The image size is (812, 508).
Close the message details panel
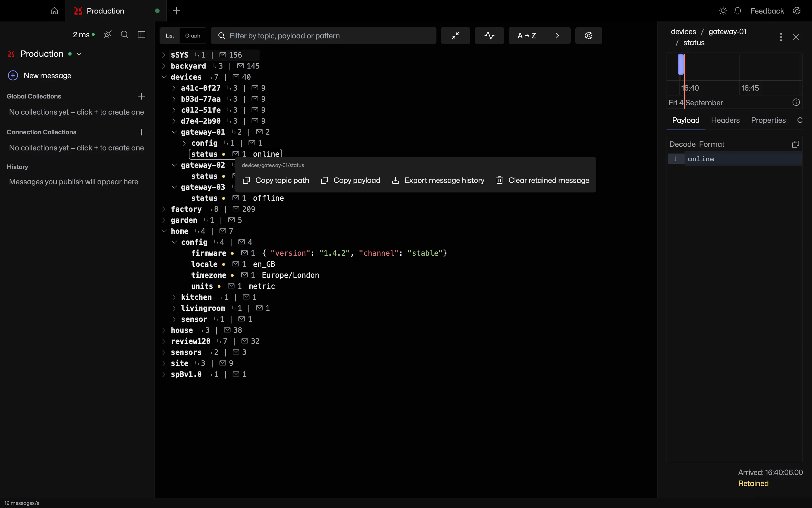(x=796, y=37)
